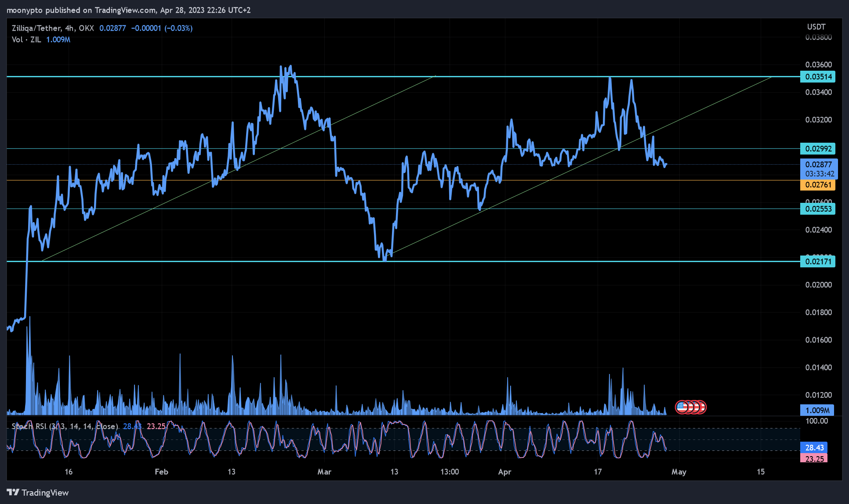
Task: Click the −0.00001 (−0.03%) change value
Action: point(162,28)
